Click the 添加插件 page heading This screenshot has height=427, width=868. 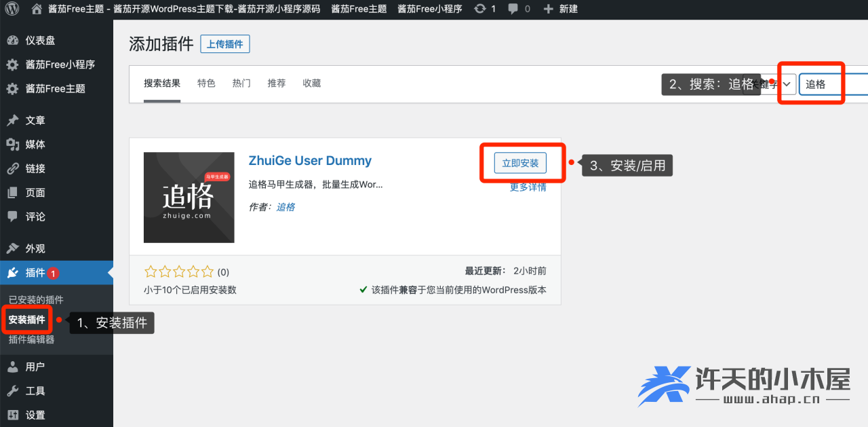pos(161,44)
